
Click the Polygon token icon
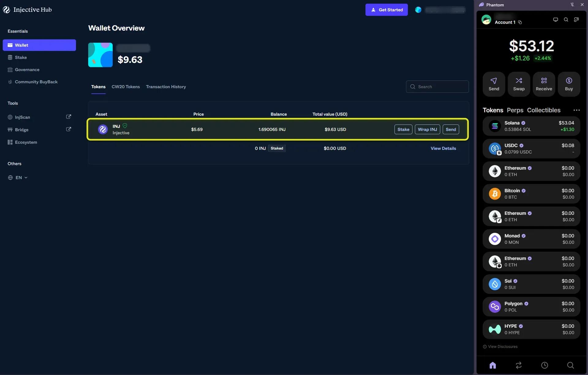tap(495, 307)
